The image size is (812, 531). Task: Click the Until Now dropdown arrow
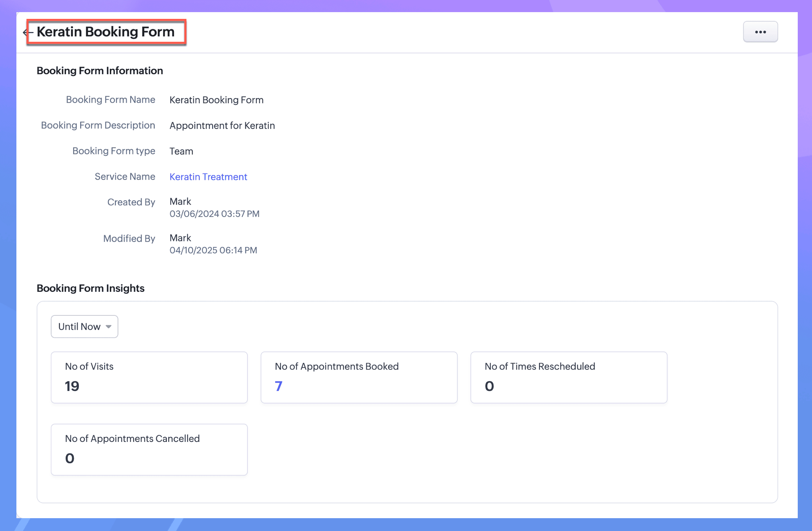pos(109,326)
